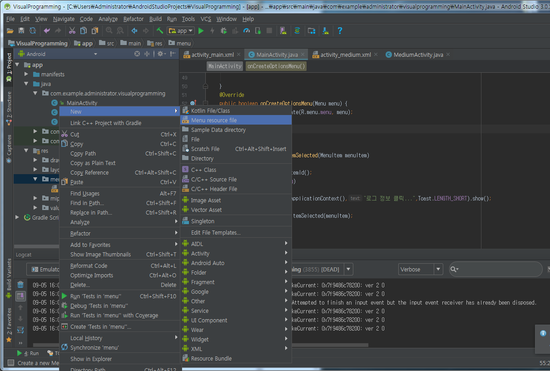Click the Cut scissors toolbar icon
550x371 pixels.
72,31
